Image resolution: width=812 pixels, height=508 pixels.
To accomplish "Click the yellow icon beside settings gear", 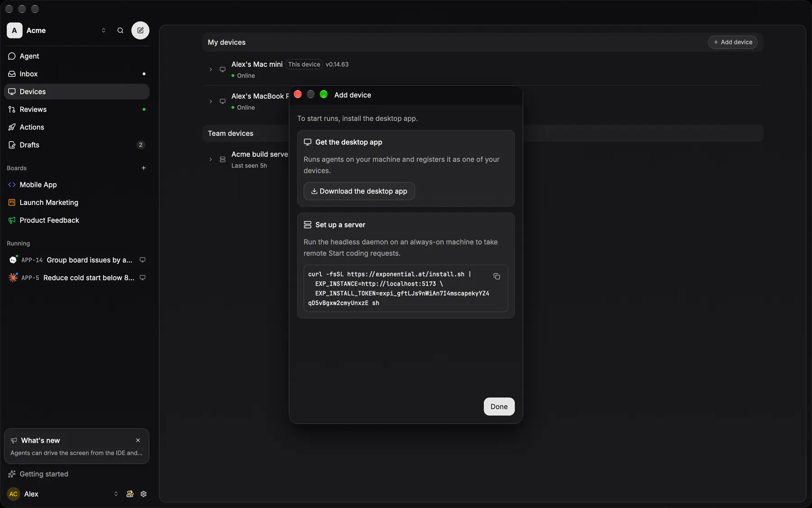I will (x=130, y=494).
